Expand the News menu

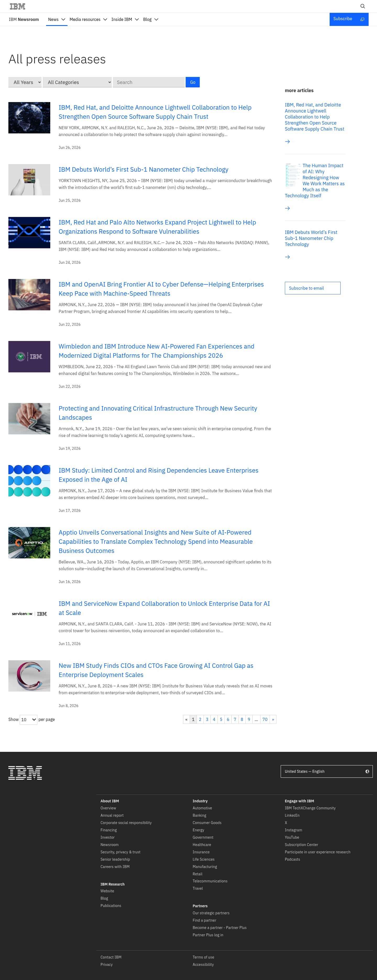coord(57,19)
